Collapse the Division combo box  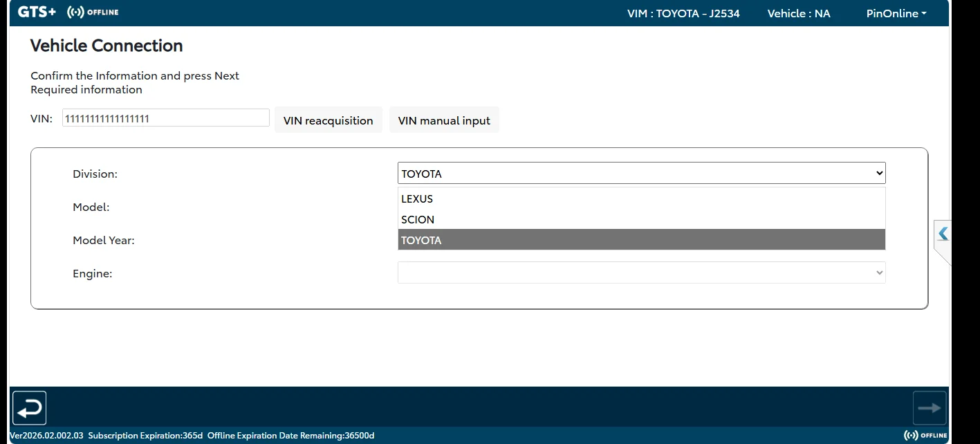click(642, 173)
